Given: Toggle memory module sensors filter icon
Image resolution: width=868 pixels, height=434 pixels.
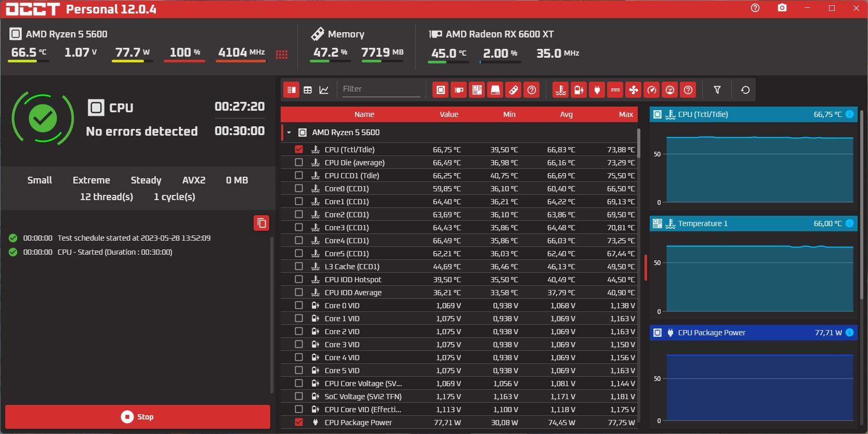Looking at the screenshot, I should (514, 90).
